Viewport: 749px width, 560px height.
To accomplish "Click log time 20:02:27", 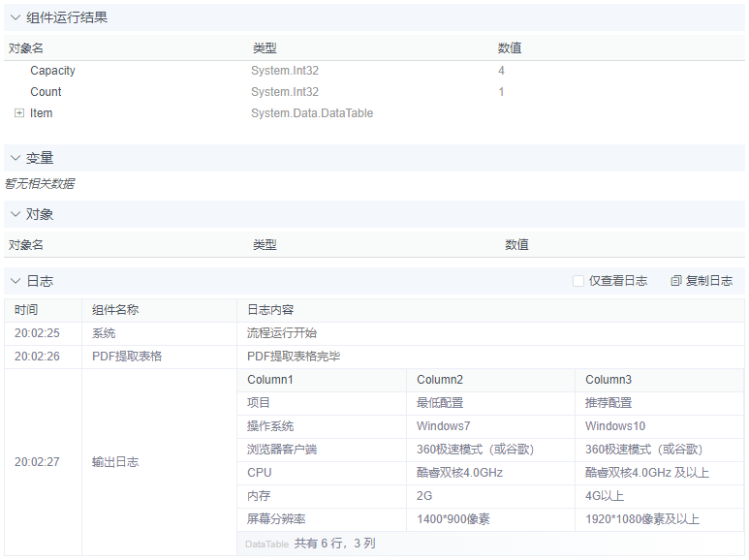I will pos(37,462).
